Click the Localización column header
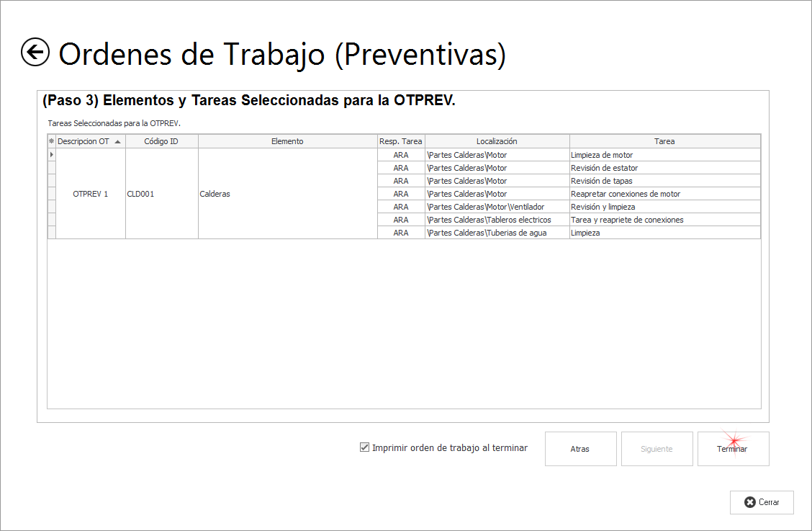Screen dimensions: 812x531 [497, 141]
